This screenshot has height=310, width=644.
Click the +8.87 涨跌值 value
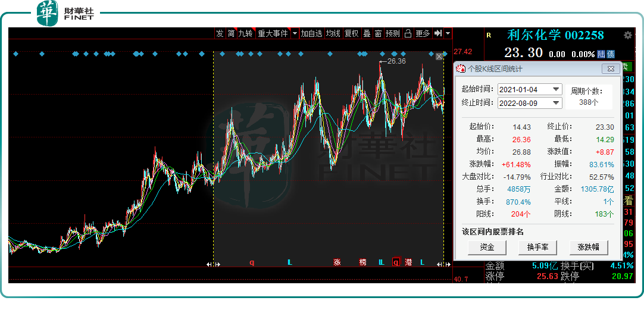pos(604,152)
